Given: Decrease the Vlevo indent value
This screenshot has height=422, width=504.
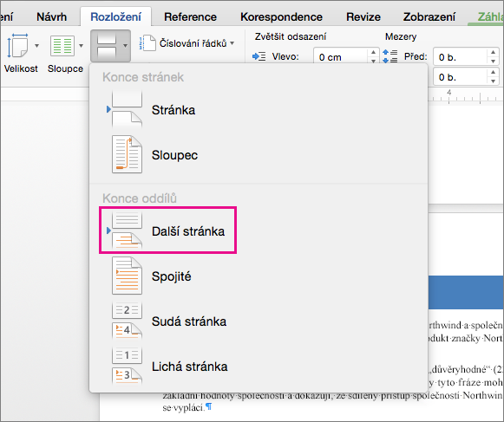Looking at the screenshot, I should coord(373,61).
